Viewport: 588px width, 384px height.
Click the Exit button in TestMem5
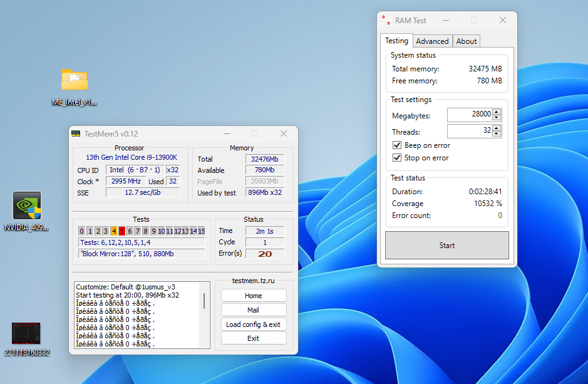coord(254,338)
